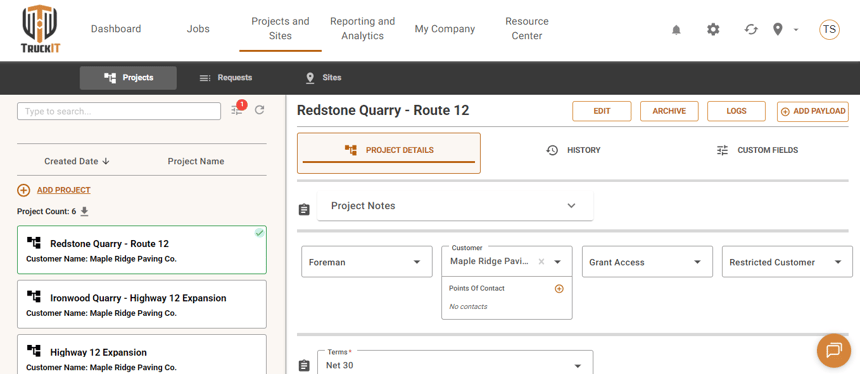Open the chat support bubble
Viewport: 860px width, 374px height.
(834, 350)
